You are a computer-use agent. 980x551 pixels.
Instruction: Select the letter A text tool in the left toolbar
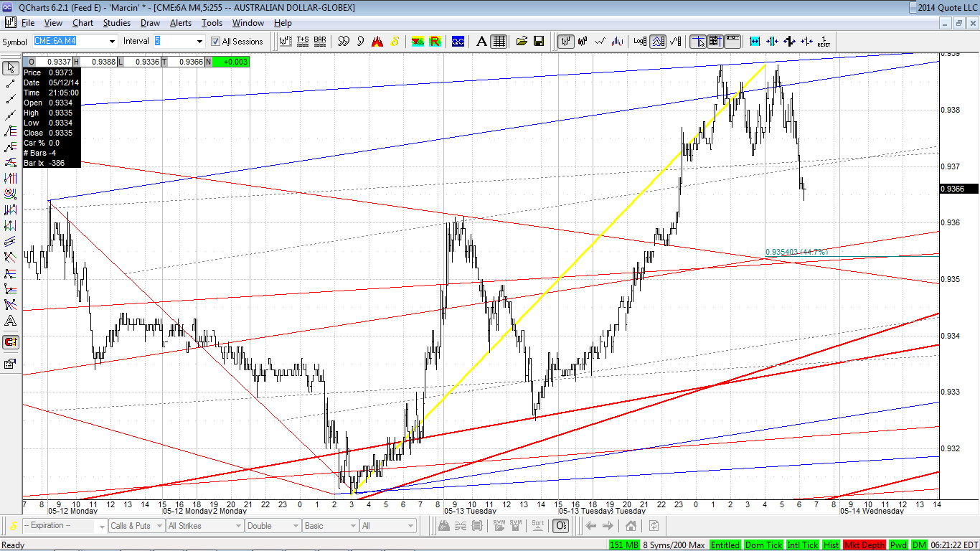[x=11, y=321]
